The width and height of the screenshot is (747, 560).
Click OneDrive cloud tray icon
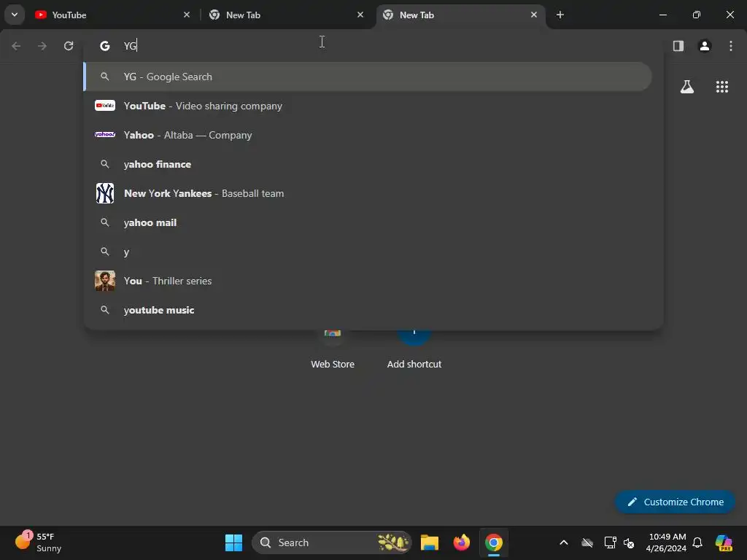click(x=587, y=542)
